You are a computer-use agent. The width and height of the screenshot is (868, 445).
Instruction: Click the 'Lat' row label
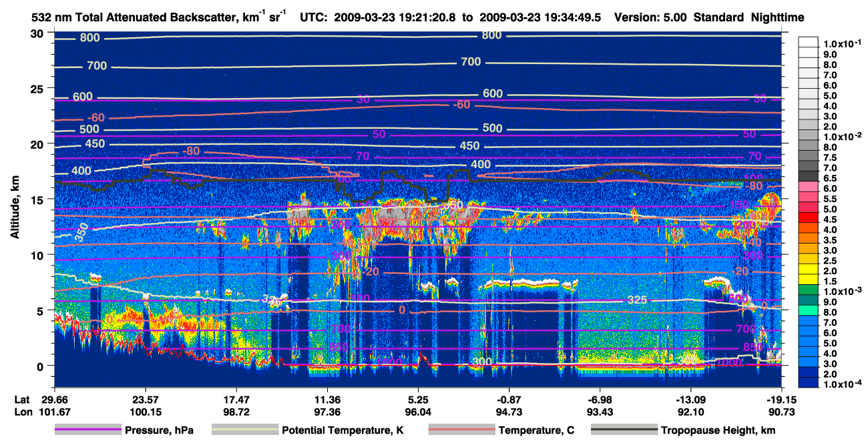coord(21,400)
